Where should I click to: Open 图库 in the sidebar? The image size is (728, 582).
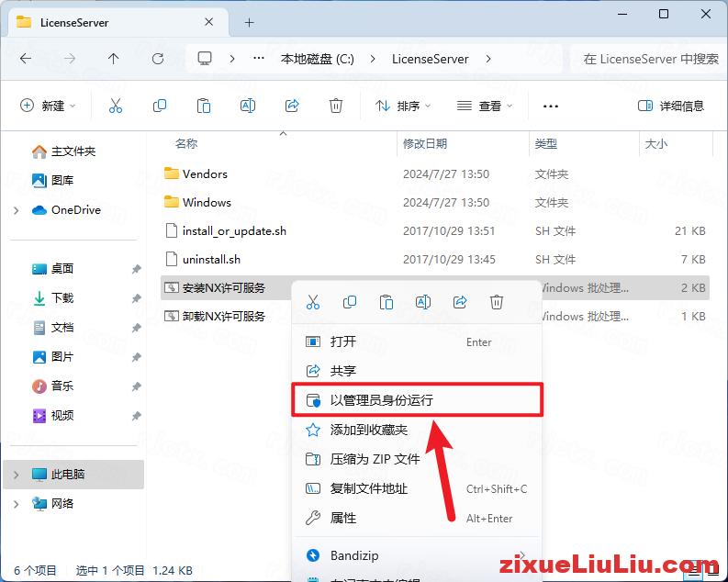(52, 180)
